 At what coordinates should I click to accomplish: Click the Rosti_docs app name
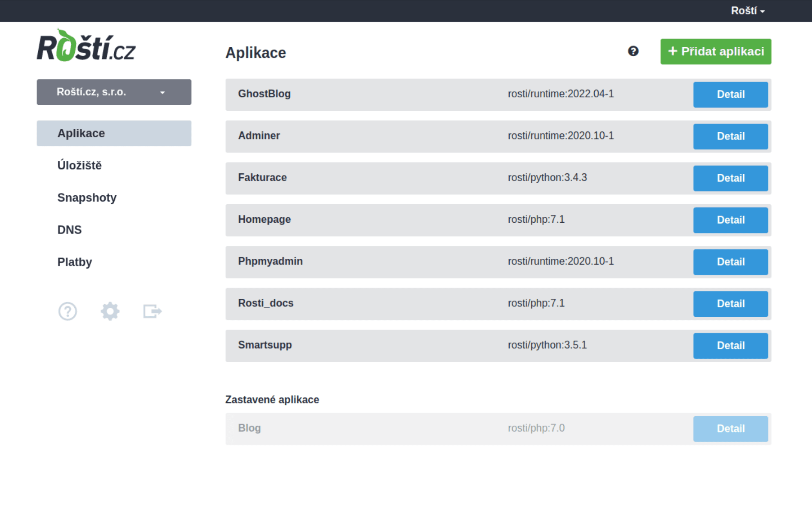point(266,303)
